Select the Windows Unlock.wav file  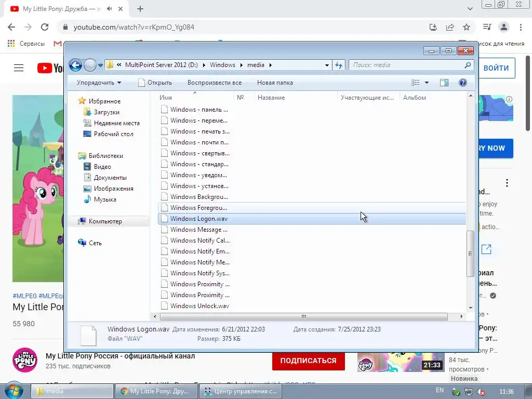[x=199, y=305]
